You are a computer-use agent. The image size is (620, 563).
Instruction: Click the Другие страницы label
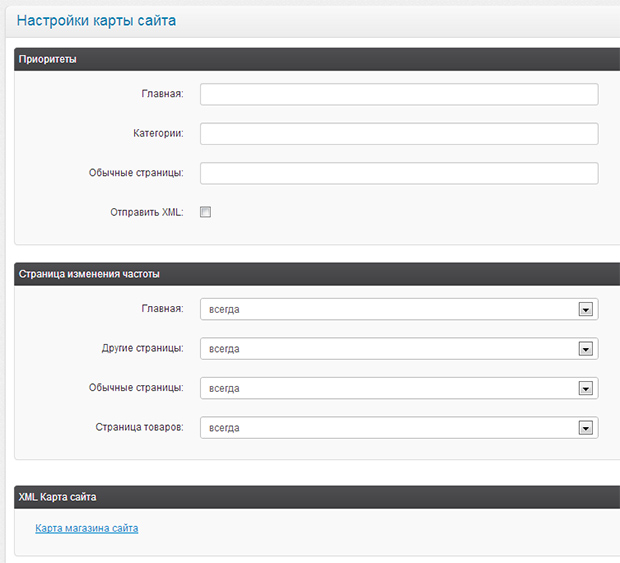(142, 348)
